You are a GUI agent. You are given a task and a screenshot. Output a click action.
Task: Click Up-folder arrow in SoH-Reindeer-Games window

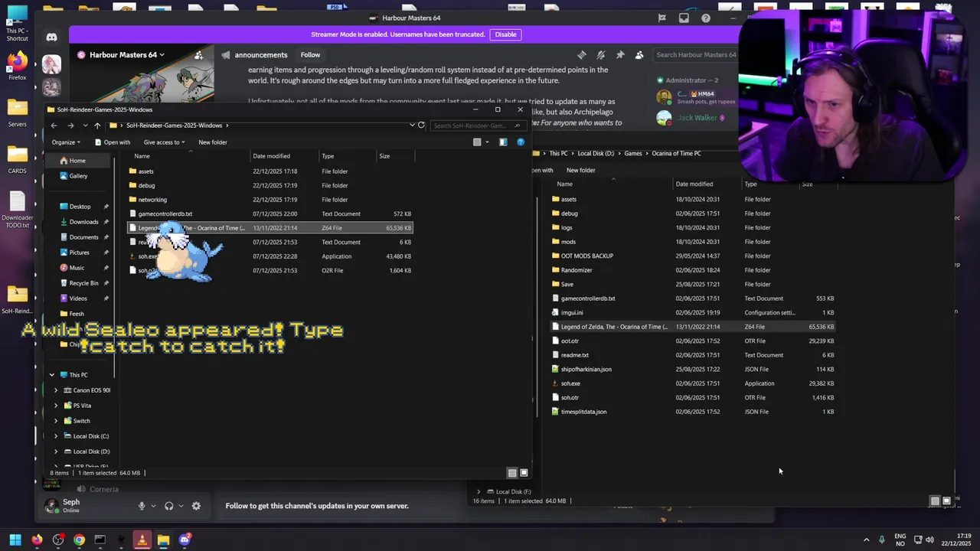(97, 126)
